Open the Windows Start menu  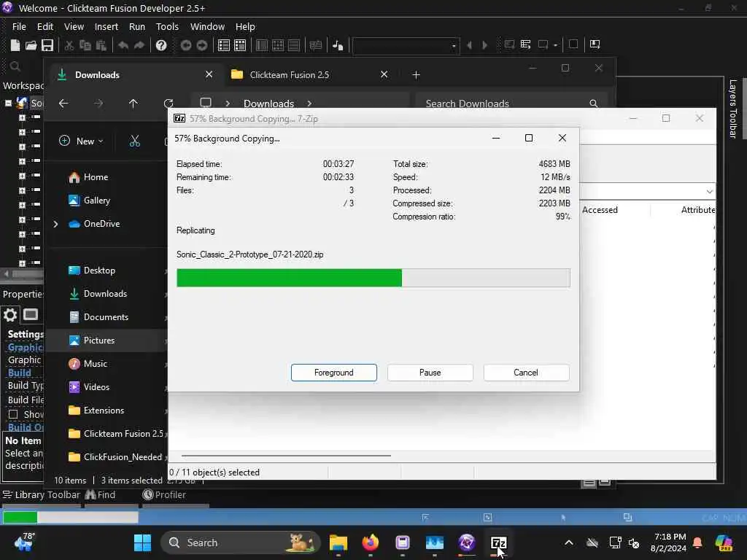(142, 542)
